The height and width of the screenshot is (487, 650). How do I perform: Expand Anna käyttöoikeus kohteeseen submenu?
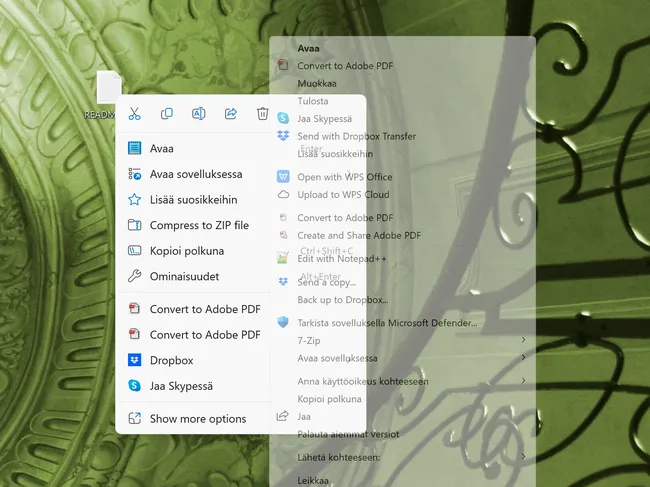pos(402,381)
